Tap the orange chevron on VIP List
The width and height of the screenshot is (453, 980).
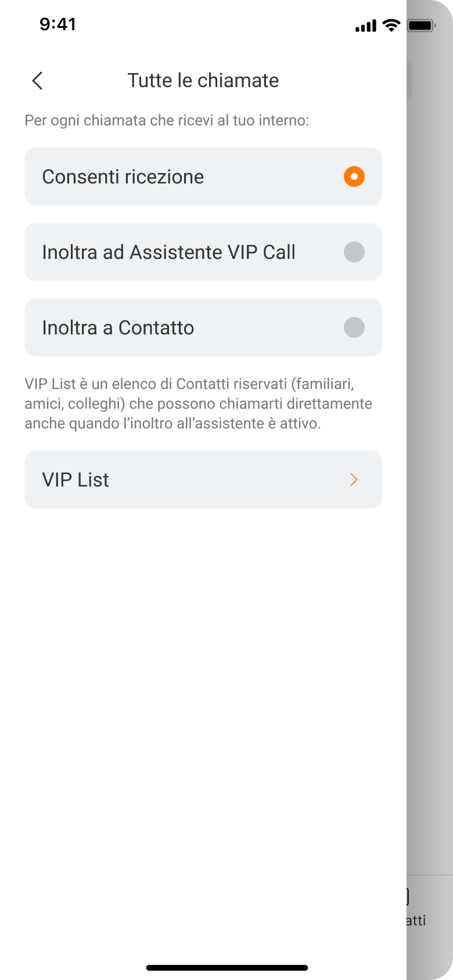point(354,480)
